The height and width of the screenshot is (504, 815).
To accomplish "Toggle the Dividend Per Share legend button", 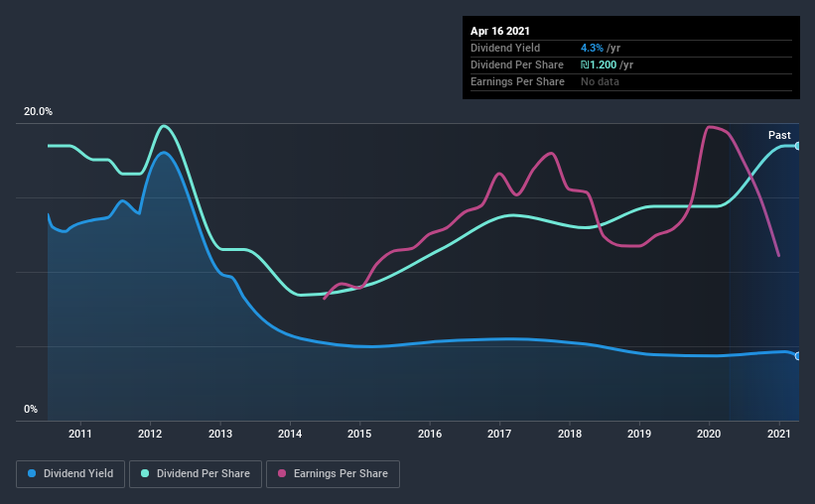I will (x=196, y=474).
